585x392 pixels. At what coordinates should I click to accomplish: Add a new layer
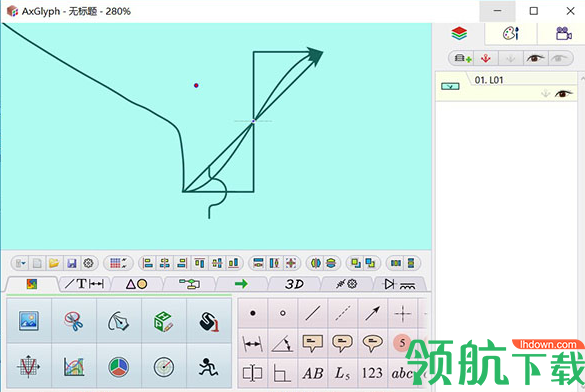[463, 59]
